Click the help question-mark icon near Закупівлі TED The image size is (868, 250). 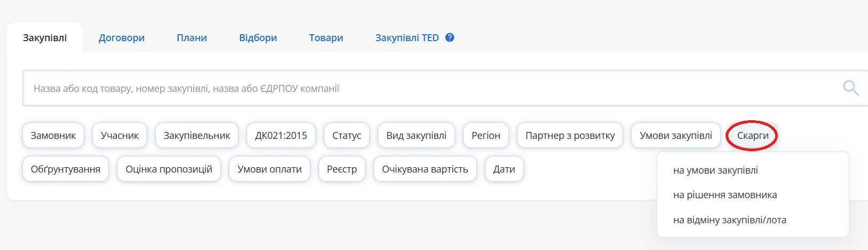(x=450, y=37)
